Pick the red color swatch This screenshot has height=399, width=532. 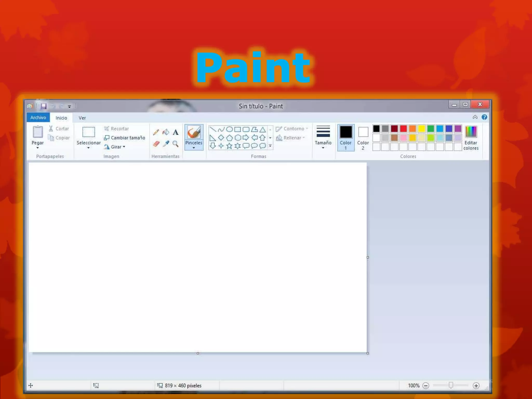coord(403,129)
